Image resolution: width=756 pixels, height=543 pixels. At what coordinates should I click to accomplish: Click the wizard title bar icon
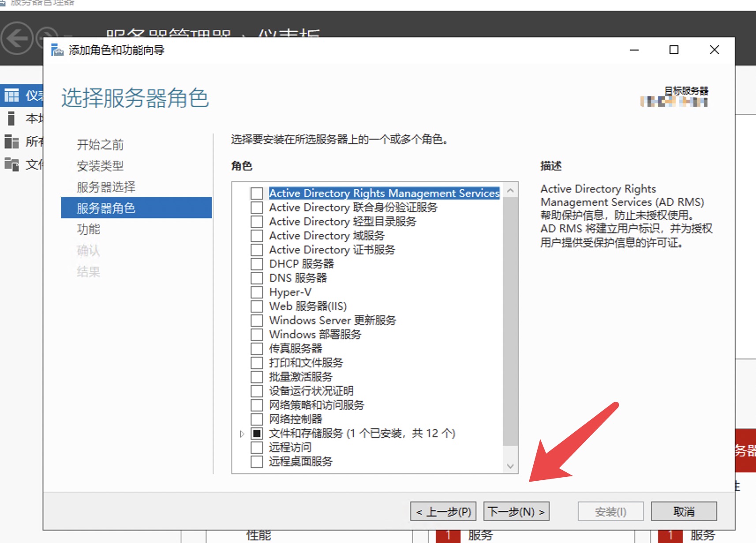57,50
